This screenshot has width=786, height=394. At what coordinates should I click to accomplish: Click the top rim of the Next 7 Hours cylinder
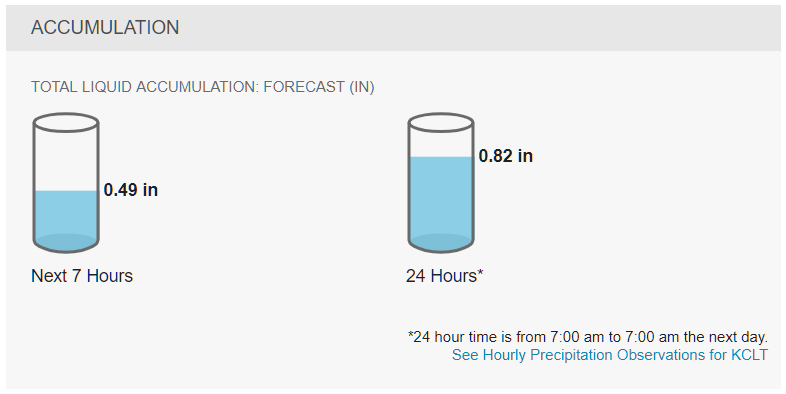coord(66,122)
